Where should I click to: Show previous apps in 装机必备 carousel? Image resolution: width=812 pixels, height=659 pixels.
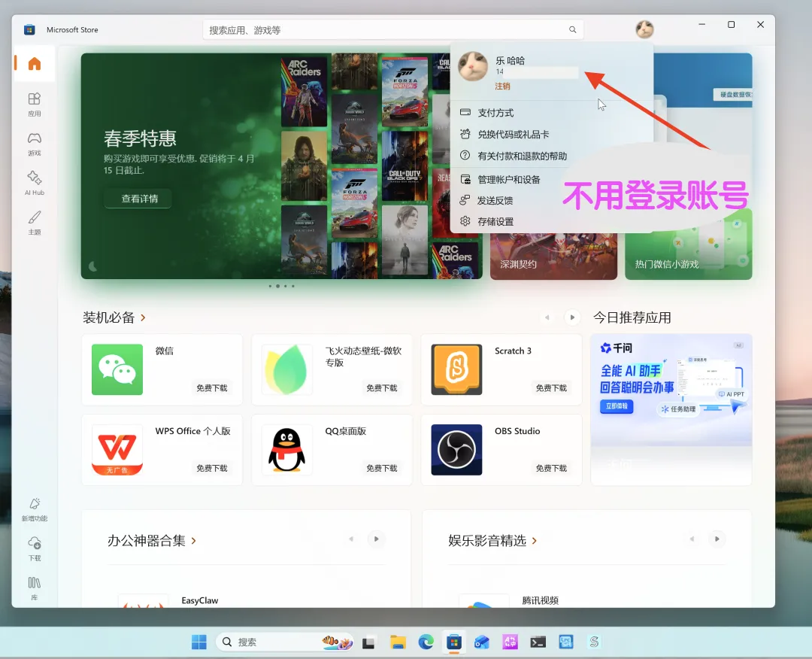point(547,317)
